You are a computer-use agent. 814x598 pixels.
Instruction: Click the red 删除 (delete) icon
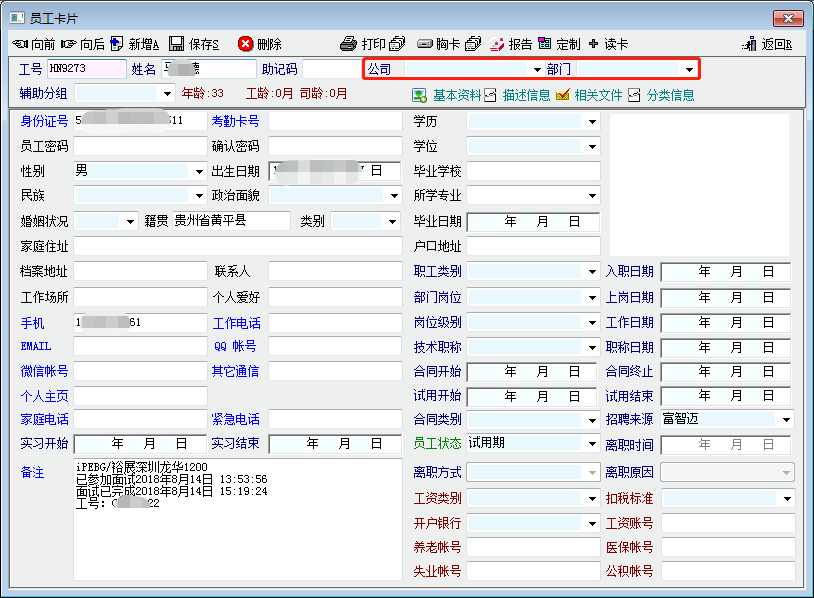click(260, 44)
